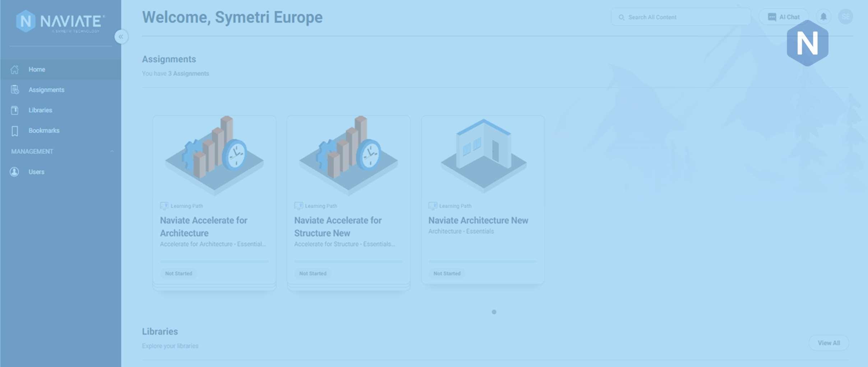Focus the Search All Content field
Viewport: 868px width, 367px height.
click(681, 17)
